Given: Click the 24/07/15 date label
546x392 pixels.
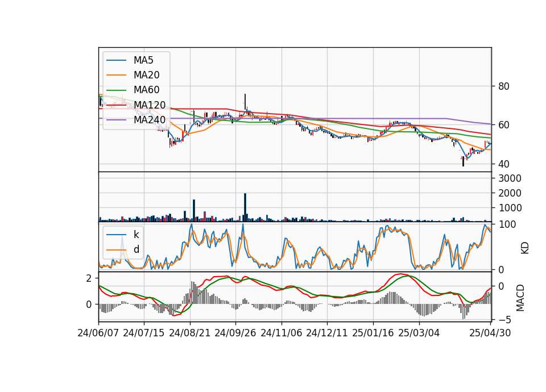Looking at the screenshot, I should 144,333.
